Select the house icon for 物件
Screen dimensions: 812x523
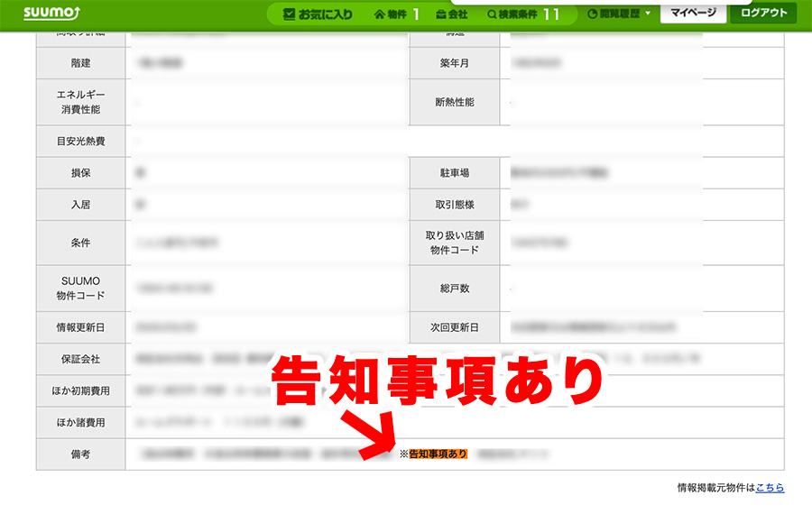[380, 14]
